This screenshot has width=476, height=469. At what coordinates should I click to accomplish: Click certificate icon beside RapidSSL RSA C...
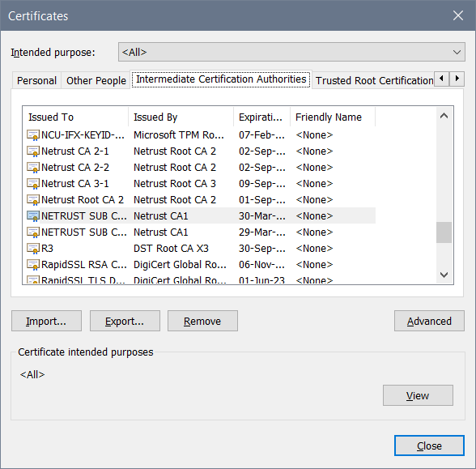(x=33, y=265)
